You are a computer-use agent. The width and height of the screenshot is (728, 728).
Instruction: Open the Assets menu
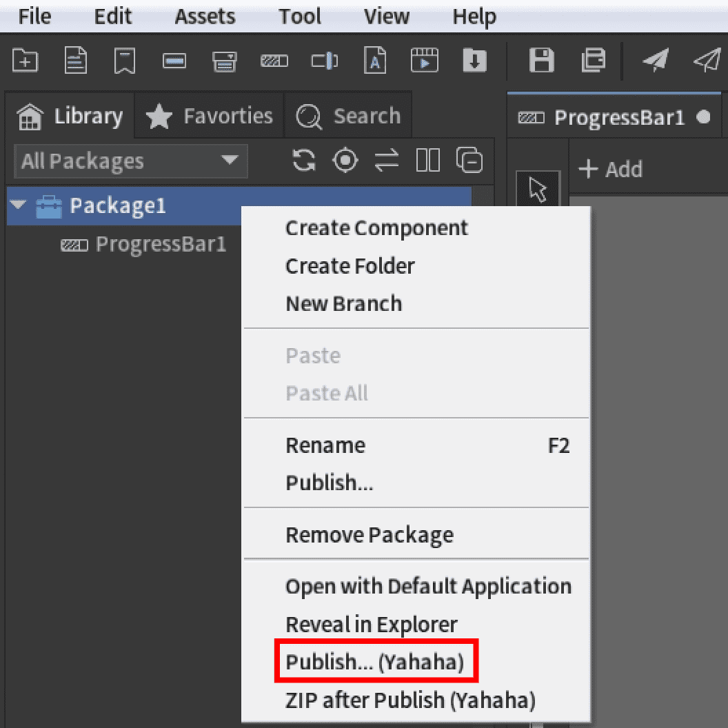[205, 17]
